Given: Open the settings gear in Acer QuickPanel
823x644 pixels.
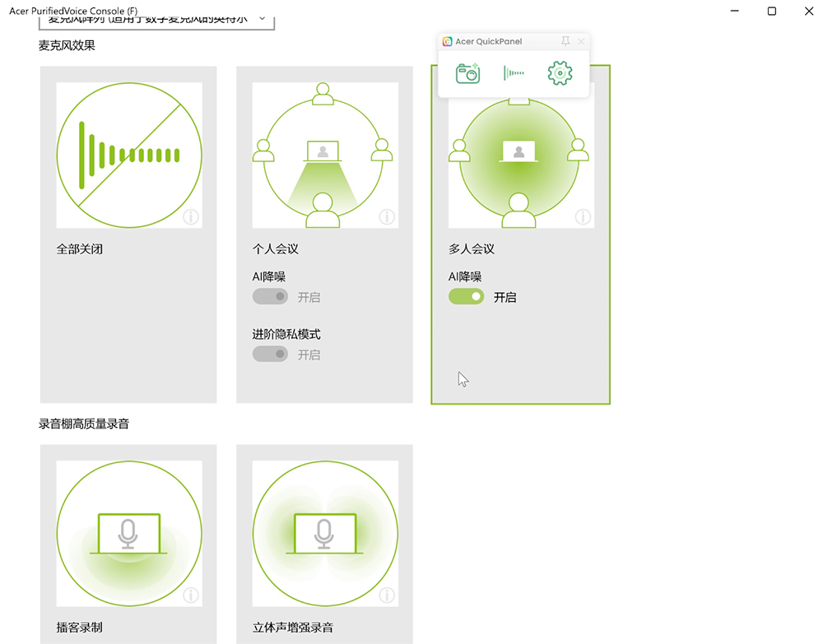Looking at the screenshot, I should (x=560, y=73).
